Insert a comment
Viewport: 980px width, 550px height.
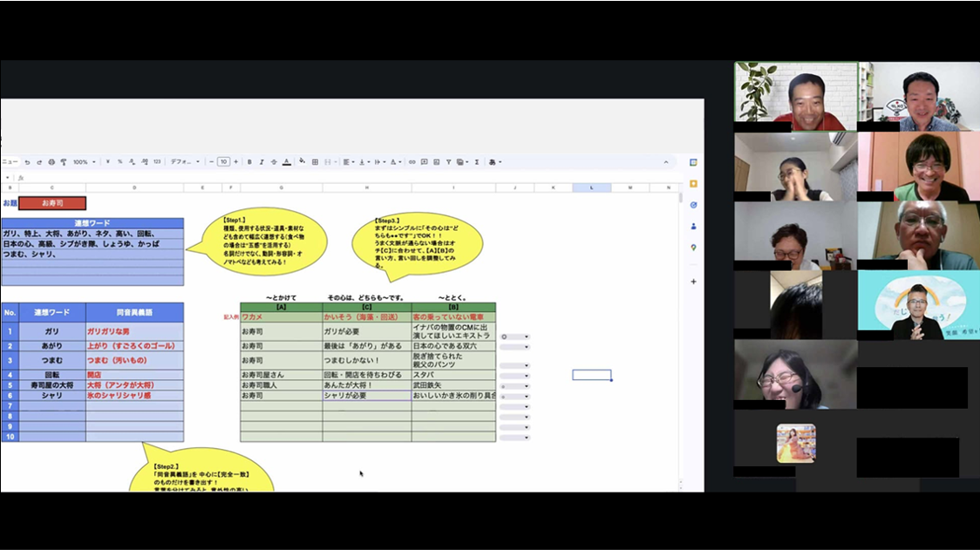pyautogui.click(x=424, y=162)
